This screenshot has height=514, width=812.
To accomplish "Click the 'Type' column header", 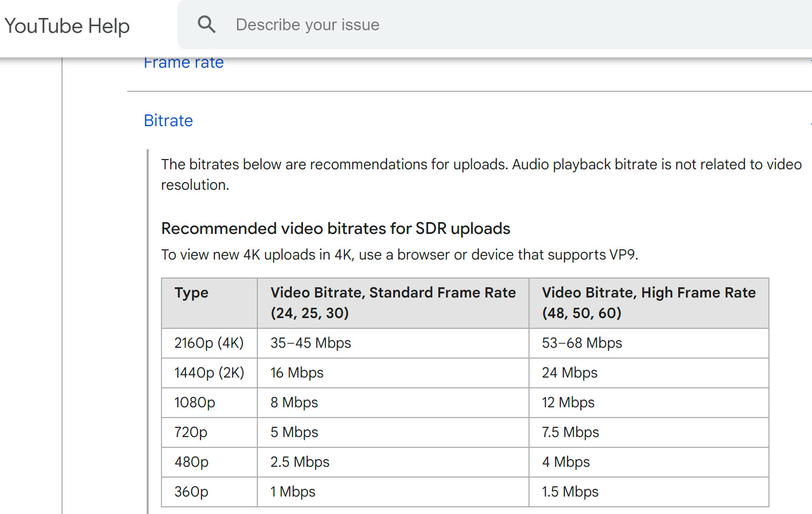I will 191,293.
